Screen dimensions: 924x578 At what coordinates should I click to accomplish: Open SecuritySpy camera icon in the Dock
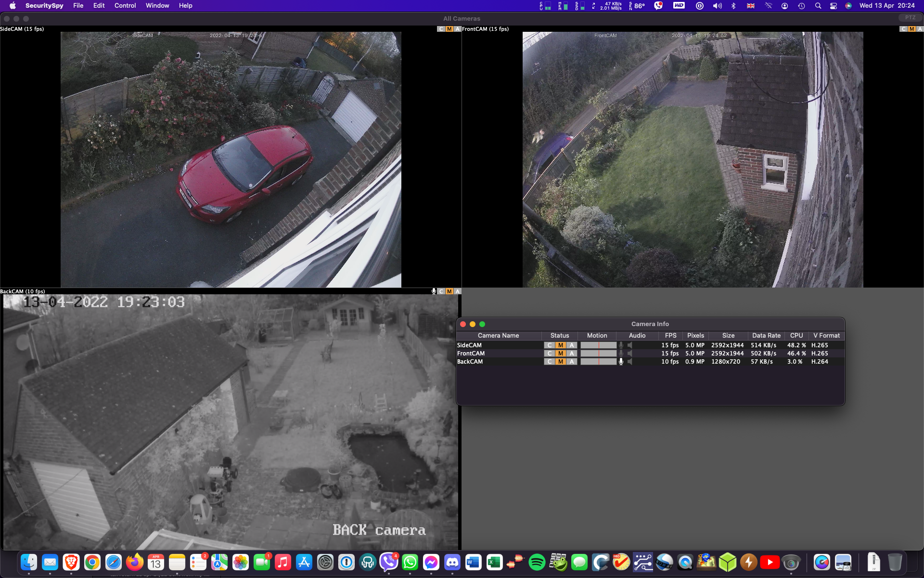[x=791, y=562]
